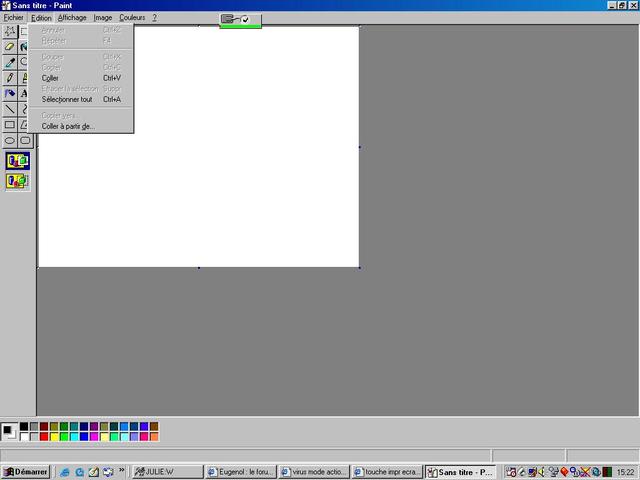Open the Couleurs menu
This screenshot has height=480, width=640.
tap(132, 18)
